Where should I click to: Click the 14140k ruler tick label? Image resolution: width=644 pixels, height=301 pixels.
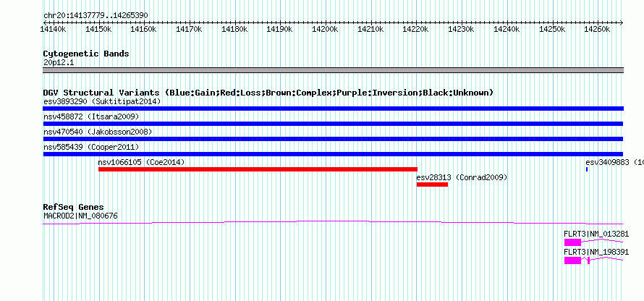(53, 29)
